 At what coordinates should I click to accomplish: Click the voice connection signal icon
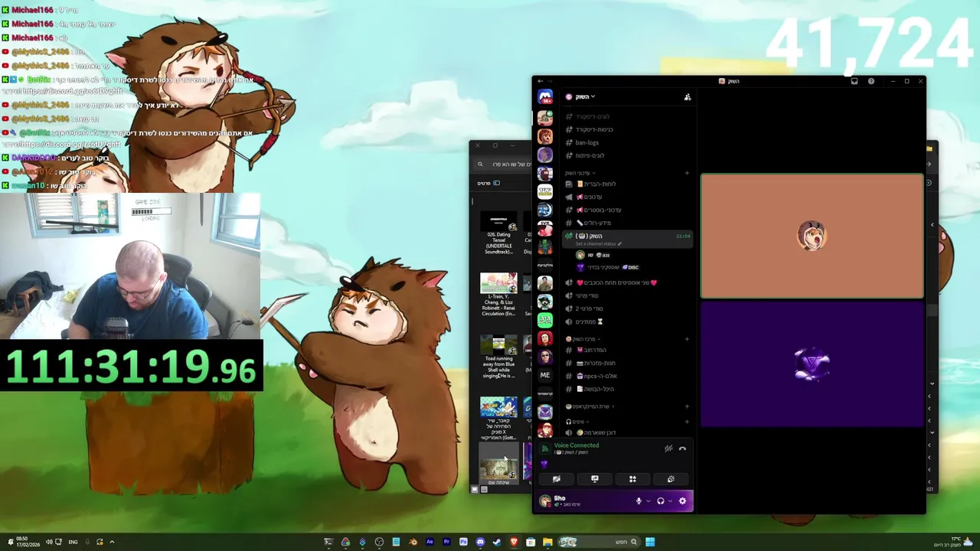(545, 448)
